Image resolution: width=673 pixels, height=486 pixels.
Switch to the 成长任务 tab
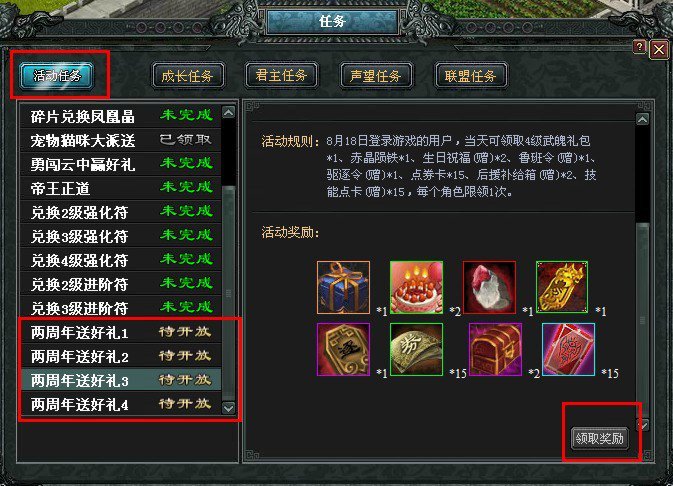click(188, 76)
